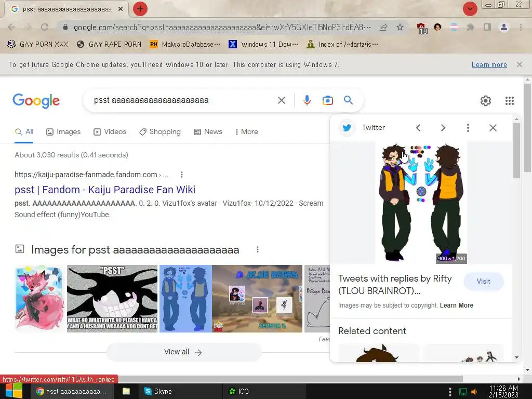
Task: Clear the search query text
Action: (x=281, y=100)
